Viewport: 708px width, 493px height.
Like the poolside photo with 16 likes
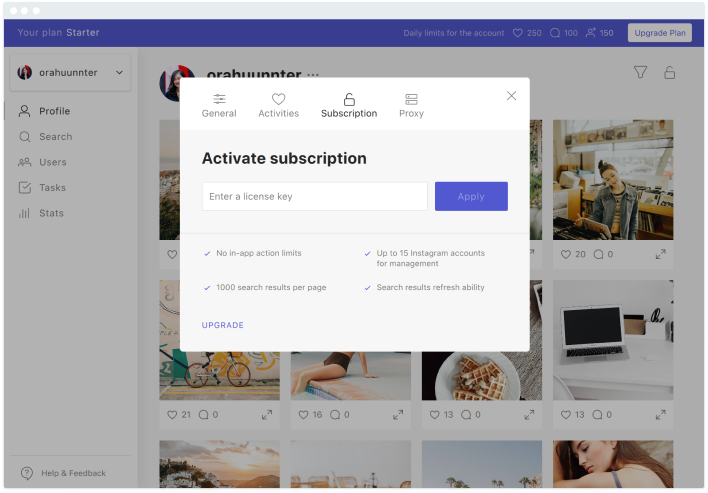pos(303,415)
